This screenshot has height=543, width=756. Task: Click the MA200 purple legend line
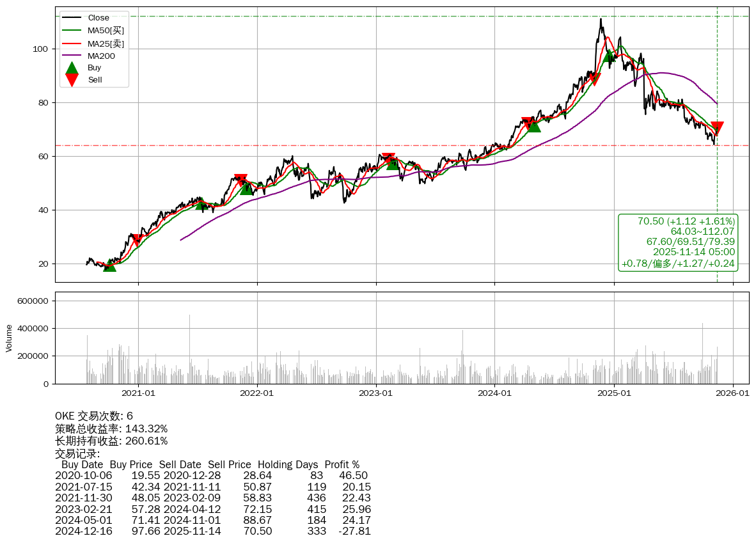click(72, 56)
